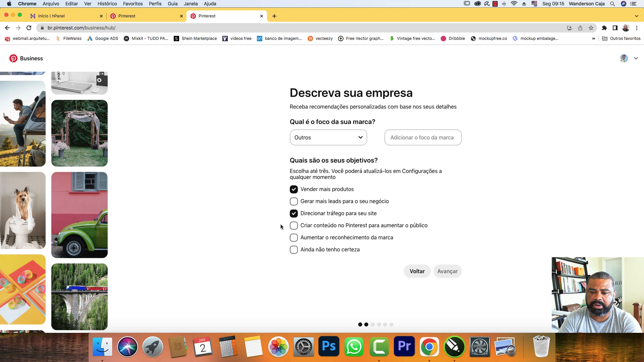The height and width of the screenshot is (362, 644).
Task: Click the Chrome extensions puzzle icon
Action: click(x=605, y=28)
